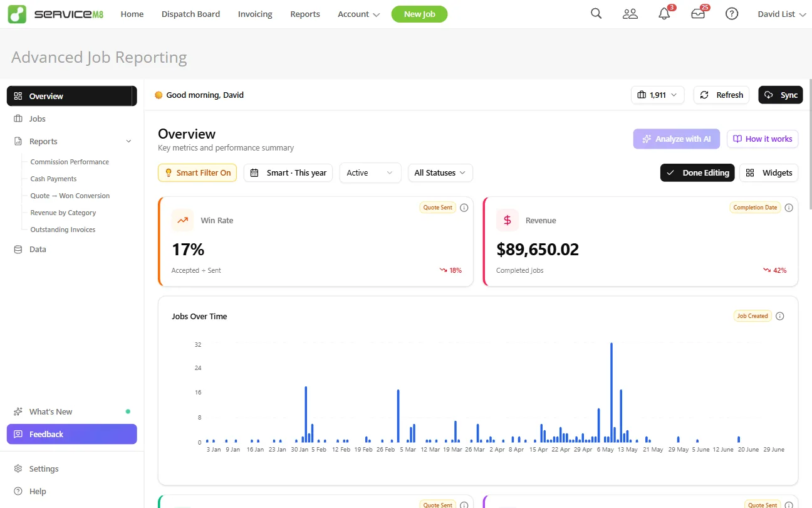The image size is (812, 508).
Task: Show info for the Win Rate card
Action: (x=464, y=208)
